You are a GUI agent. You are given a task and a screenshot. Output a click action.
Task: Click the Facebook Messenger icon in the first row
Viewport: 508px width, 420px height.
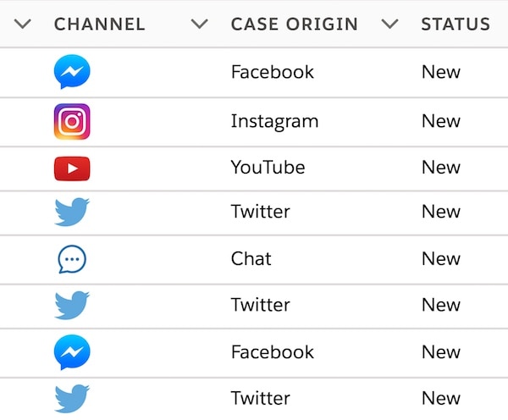[x=72, y=73]
